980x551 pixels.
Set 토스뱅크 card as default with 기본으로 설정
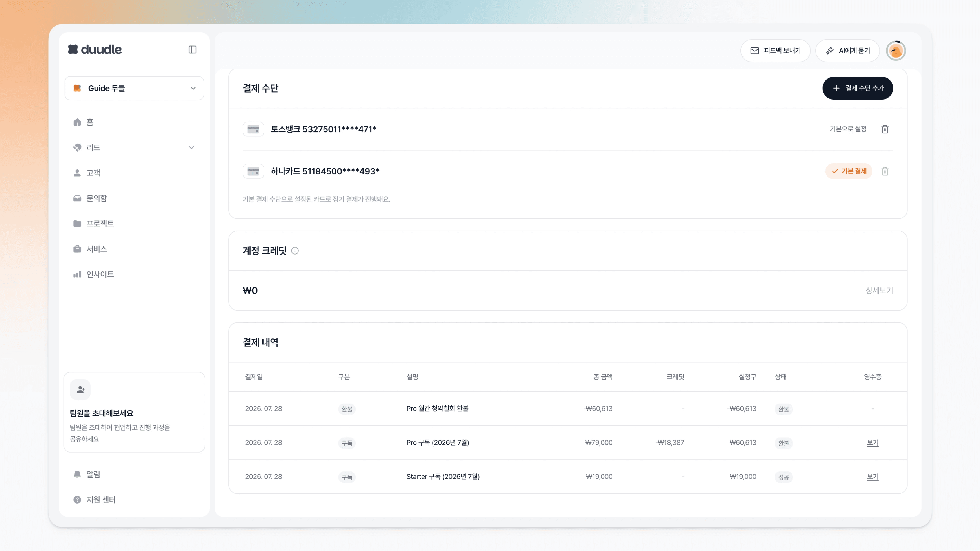pos(848,129)
